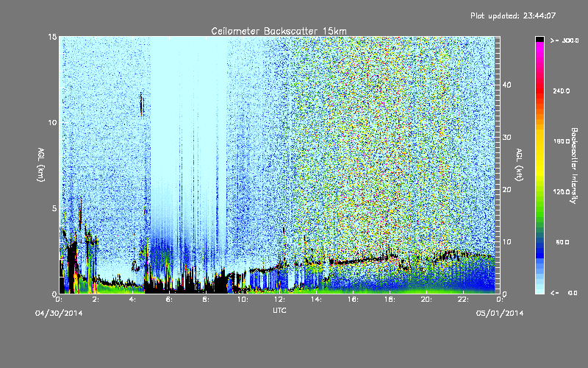Click the black vertical streak near 11 km altitude
The height and width of the screenshot is (368, 588).
141,104
